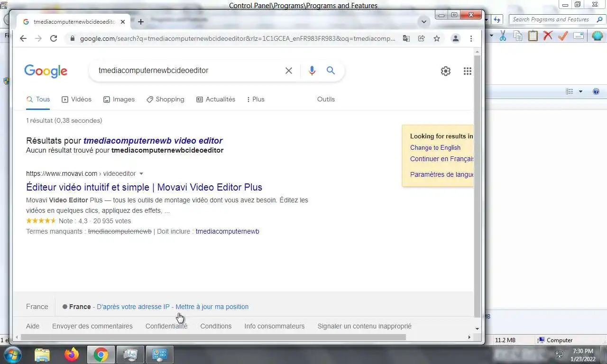Viewport: 607px width, 364px height.
Task: Open Paramètres de langue
Action: [x=442, y=174]
